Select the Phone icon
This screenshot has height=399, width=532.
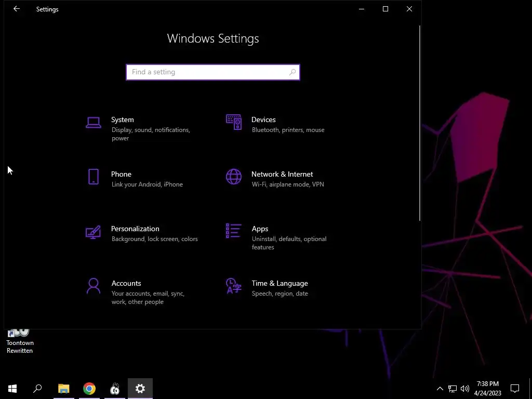(94, 177)
